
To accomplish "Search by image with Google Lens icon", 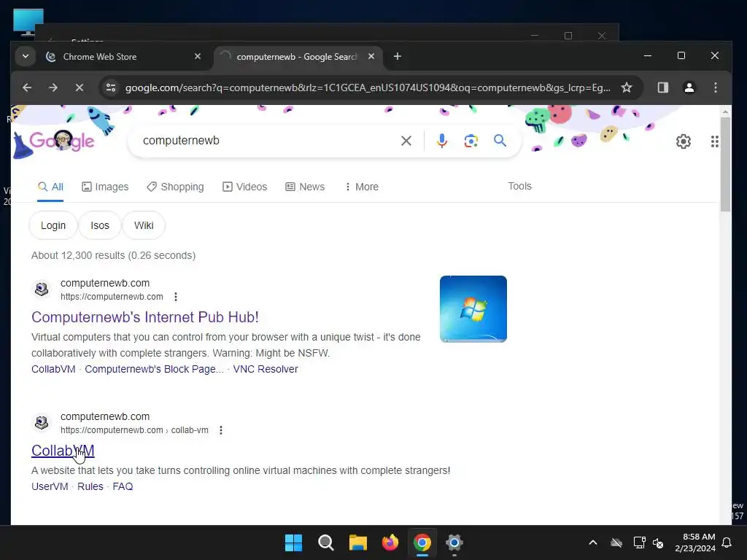I will [x=471, y=141].
